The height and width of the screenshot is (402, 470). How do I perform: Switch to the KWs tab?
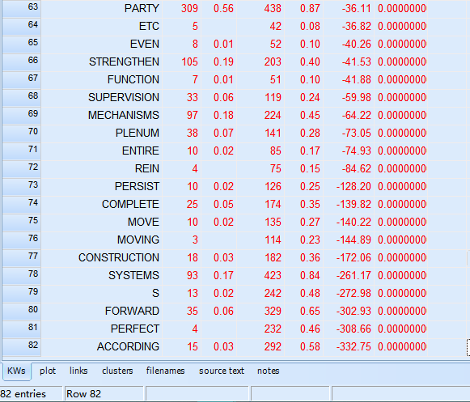click(16, 371)
